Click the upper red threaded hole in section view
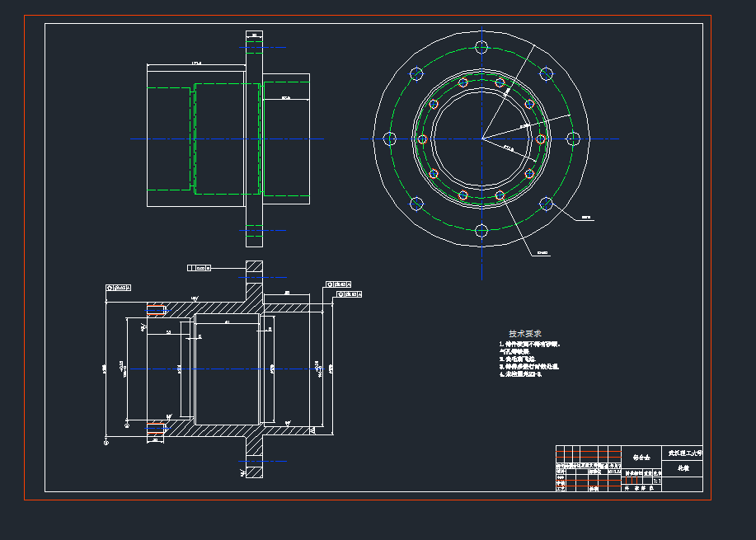 [x=157, y=309]
